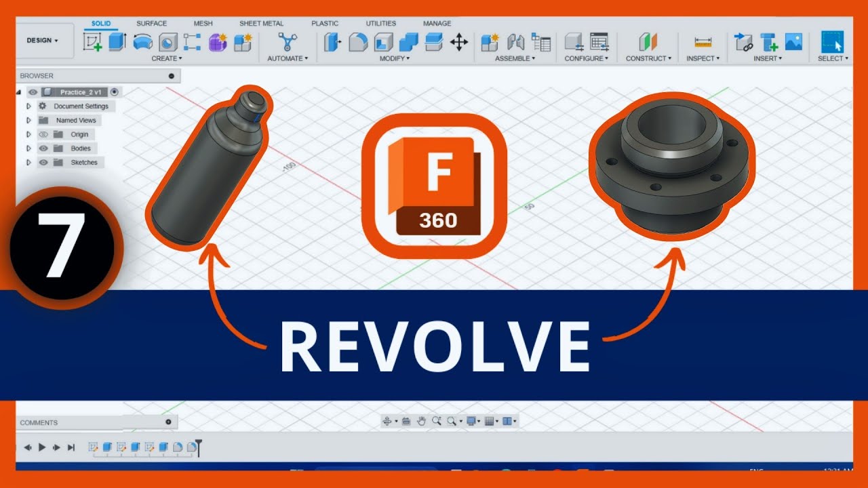Screen dimensions: 868x488
Task: Expand the Bodies folder node
Action: 28,148
